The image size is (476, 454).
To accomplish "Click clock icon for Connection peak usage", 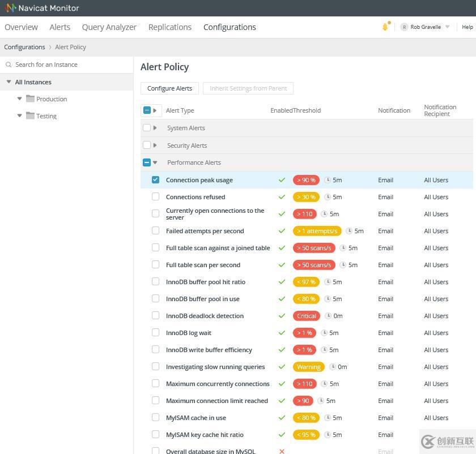I will [x=328, y=180].
